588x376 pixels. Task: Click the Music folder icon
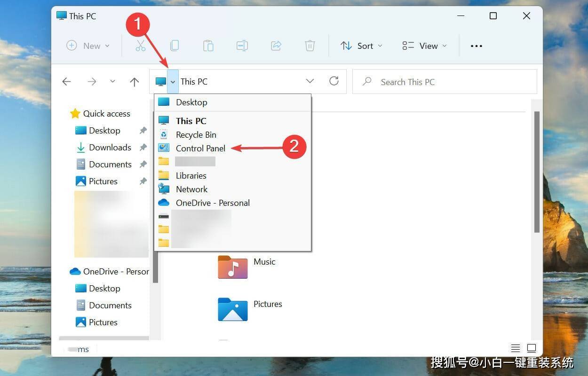tap(232, 266)
